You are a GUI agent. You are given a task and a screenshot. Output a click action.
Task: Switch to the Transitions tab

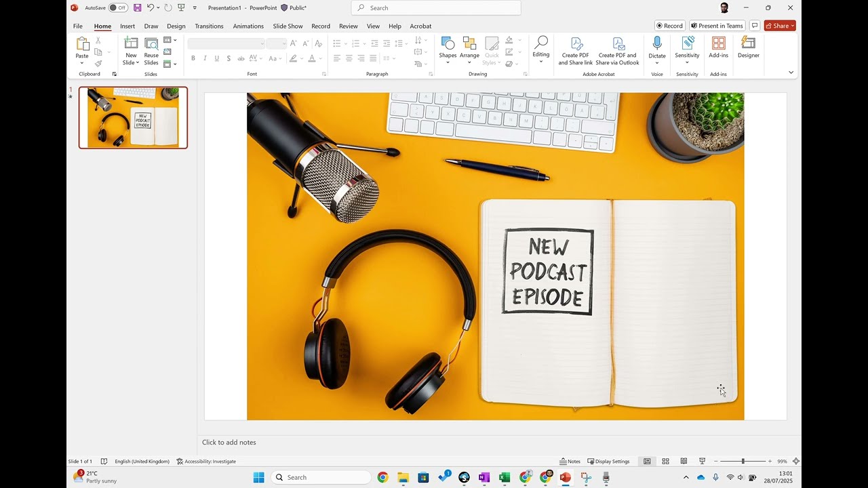209,26
